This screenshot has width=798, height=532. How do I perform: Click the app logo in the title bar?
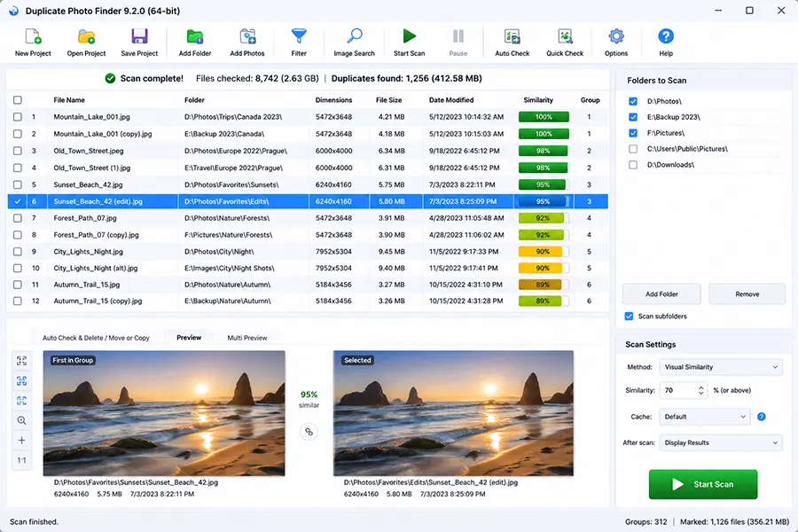(x=13, y=11)
